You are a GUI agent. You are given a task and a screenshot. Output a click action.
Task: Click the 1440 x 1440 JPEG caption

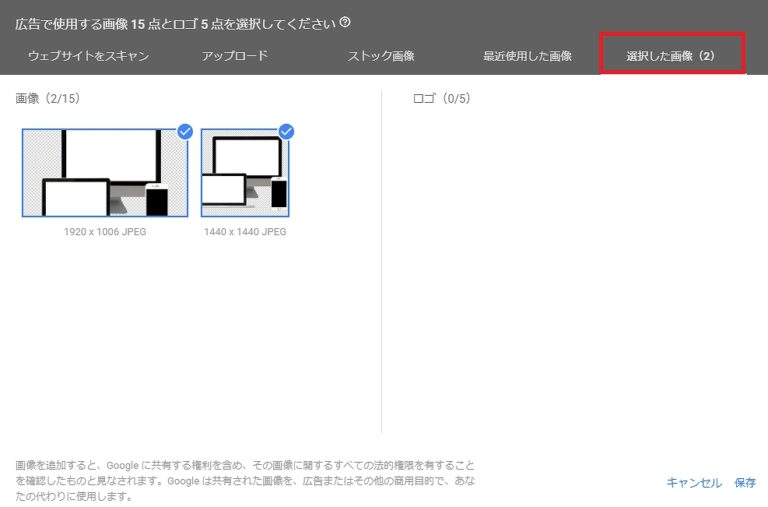tap(245, 232)
